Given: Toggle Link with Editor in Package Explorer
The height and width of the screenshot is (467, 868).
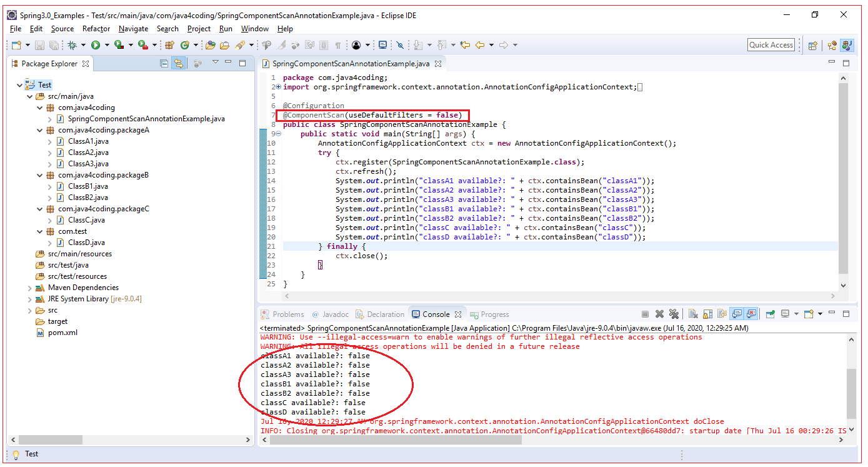Looking at the screenshot, I should [x=178, y=63].
